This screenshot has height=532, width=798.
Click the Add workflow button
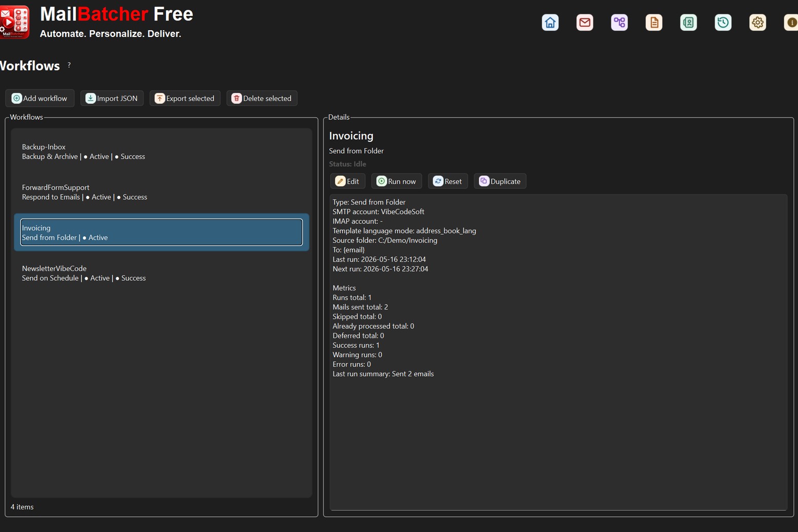tap(40, 98)
